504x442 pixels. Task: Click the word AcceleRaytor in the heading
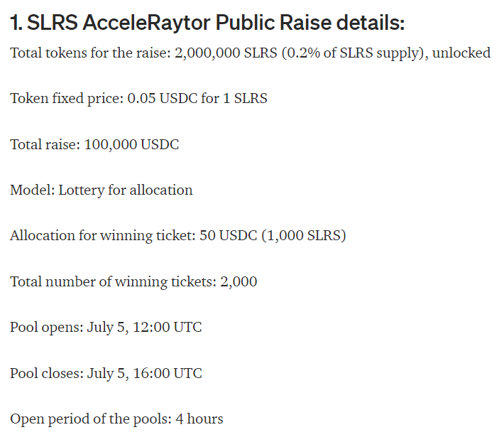click(146, 23)
